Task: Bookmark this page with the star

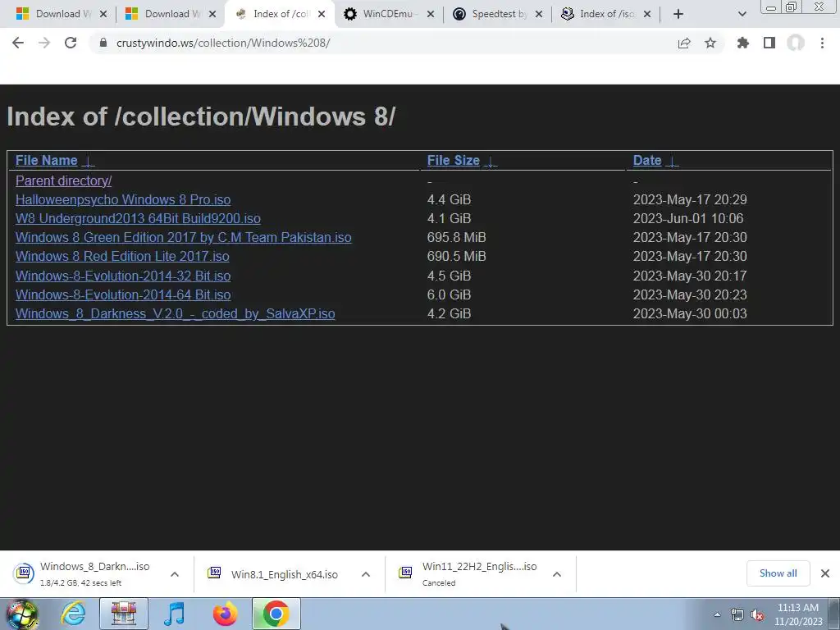Action: tap(710, 43)
